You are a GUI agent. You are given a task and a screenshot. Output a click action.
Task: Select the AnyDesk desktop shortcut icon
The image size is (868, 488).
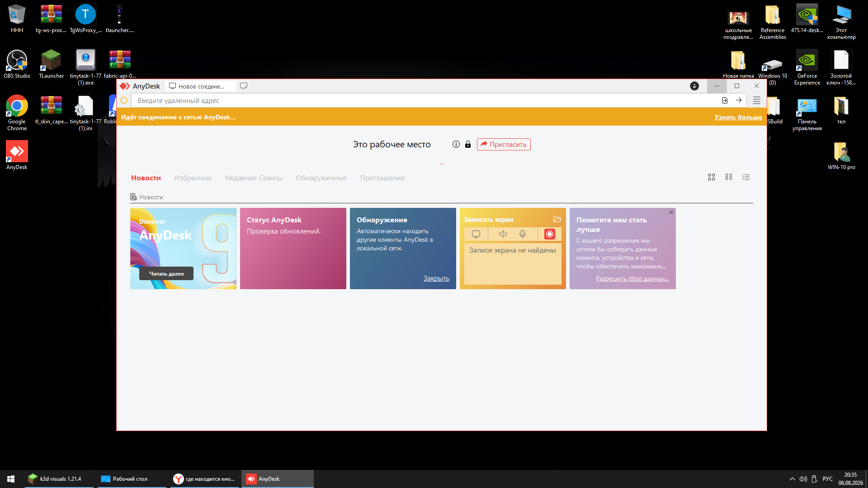point(17,155)
